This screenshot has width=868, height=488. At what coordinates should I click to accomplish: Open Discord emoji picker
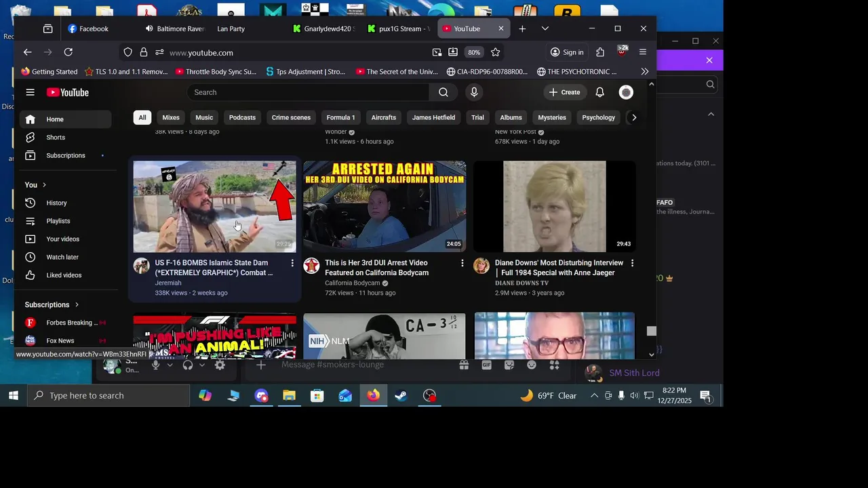(532, 365)
